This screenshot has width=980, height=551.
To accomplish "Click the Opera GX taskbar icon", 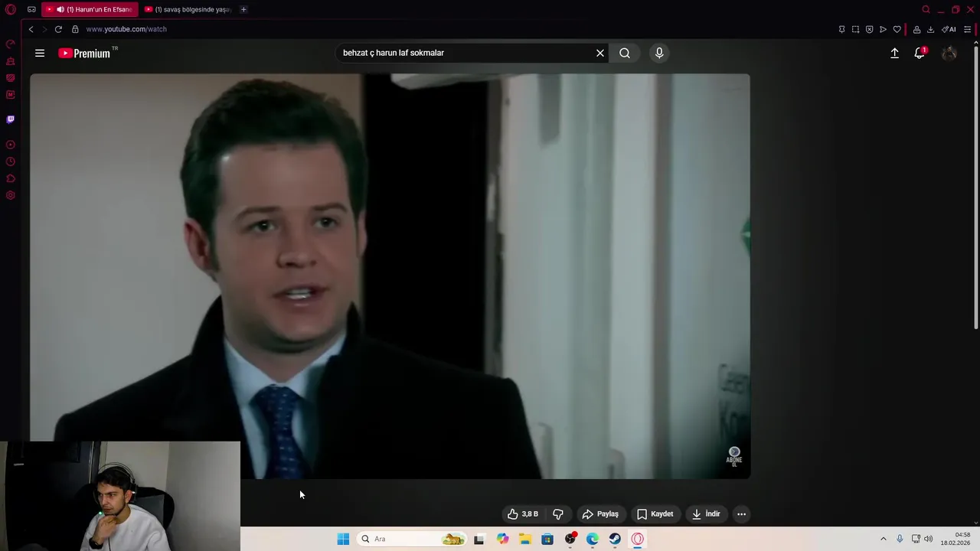I will coord(638,539).
